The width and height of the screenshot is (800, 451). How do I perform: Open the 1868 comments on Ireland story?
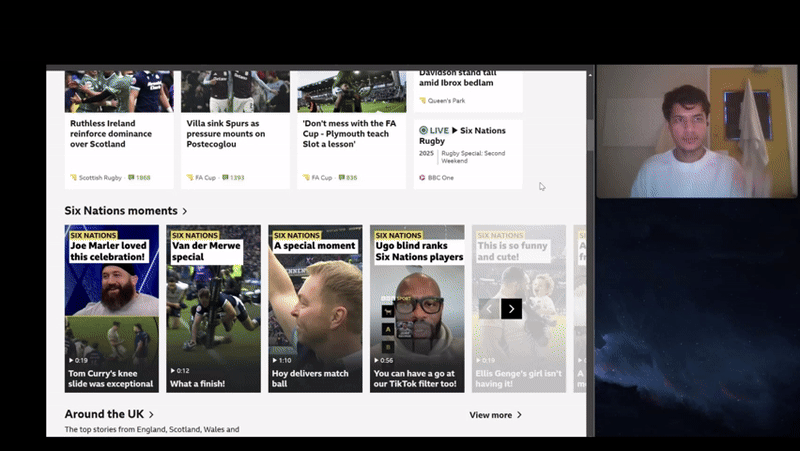click(x=139, y=178)
